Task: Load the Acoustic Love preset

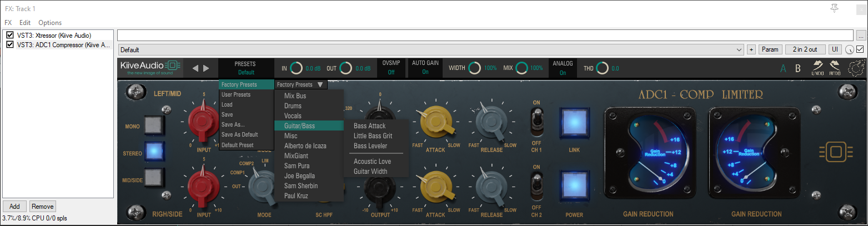Action: point(377,162)
